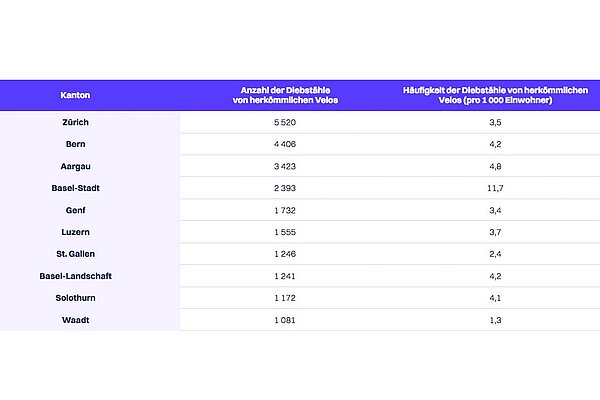Click the Anzahl der Diebstähle column header
This screenshot has height=400, width=600.
click(x=280, y=95)
